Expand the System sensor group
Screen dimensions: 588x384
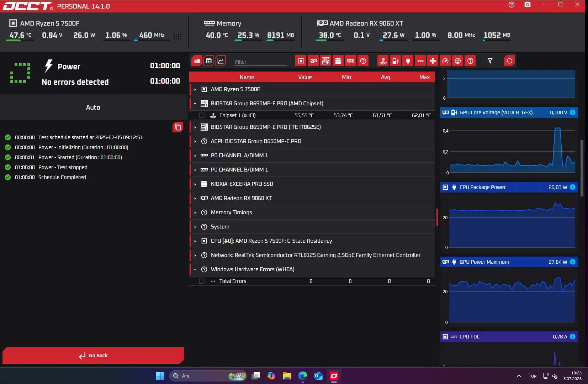(195, 227)
